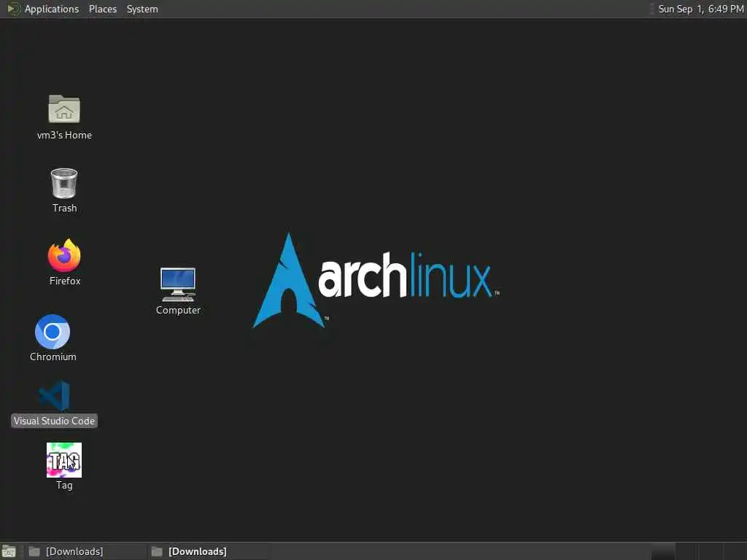Click the Show Desktop button in the bottom panel

(9, 551)
